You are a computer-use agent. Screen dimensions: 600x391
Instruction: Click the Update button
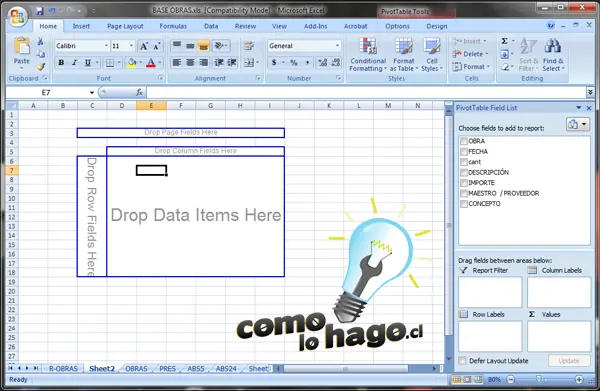(569, 361)
